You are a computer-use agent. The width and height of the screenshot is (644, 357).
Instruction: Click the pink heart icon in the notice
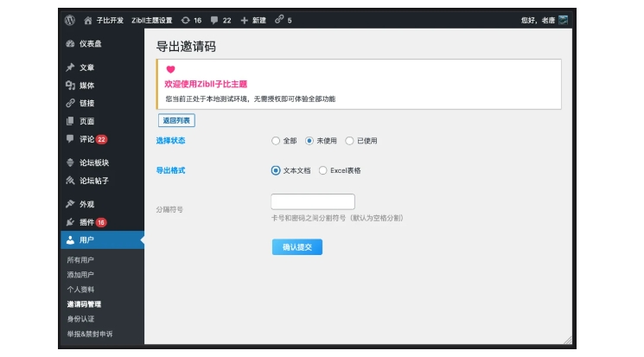[170, 69]
